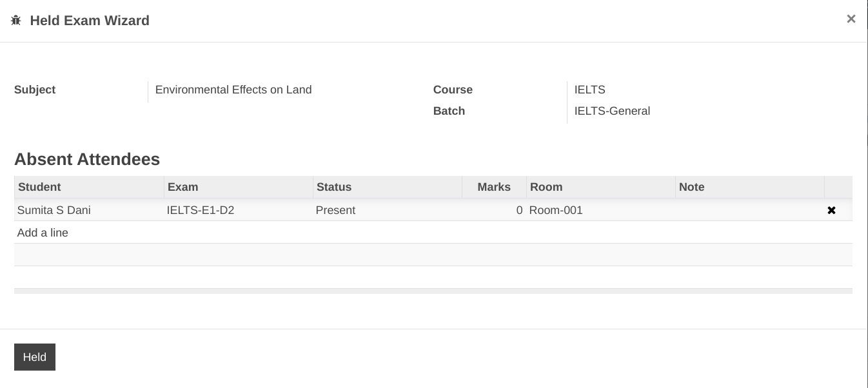Sort by Marks column header

coord(494,187)
